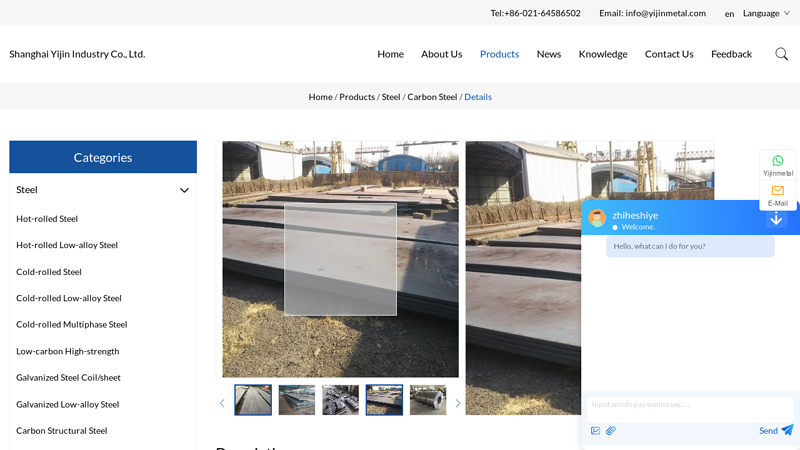Image resolution: width=800 pixels, height=450 pixels.
Task: Click the E-Mail envelope icon
Action: (778, 190)
